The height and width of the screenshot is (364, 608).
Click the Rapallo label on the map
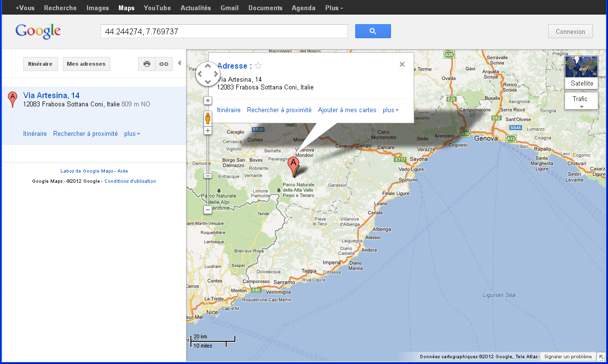click(x=543, y=149)
